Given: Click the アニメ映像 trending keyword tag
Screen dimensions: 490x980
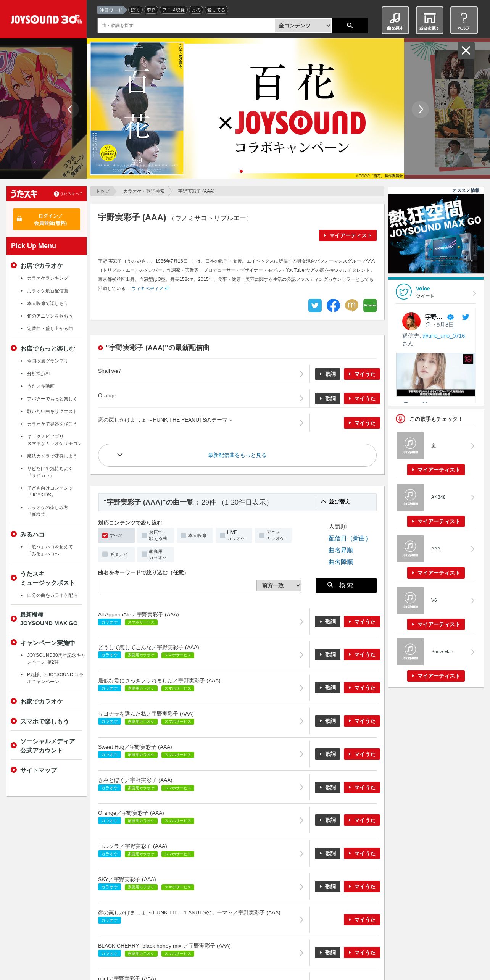Looking at the screenshot, I should 174,10.
